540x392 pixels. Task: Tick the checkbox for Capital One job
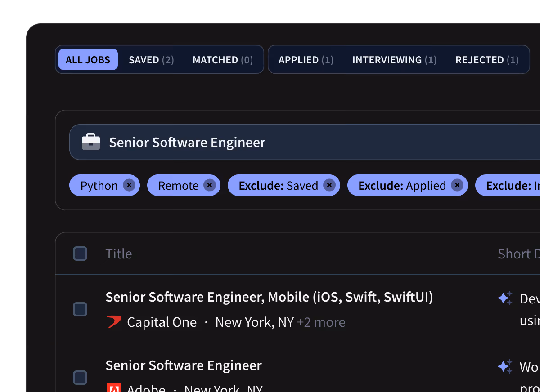tap(80, 309)
